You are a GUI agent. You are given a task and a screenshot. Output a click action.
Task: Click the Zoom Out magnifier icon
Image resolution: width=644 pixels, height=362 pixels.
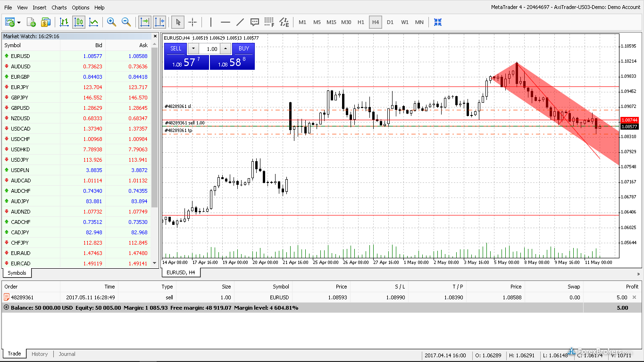click(126, 22)
